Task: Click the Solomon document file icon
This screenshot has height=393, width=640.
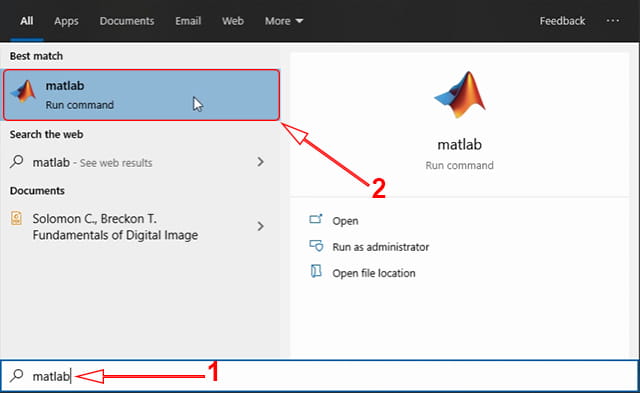Action: click(x=16, y=218)
